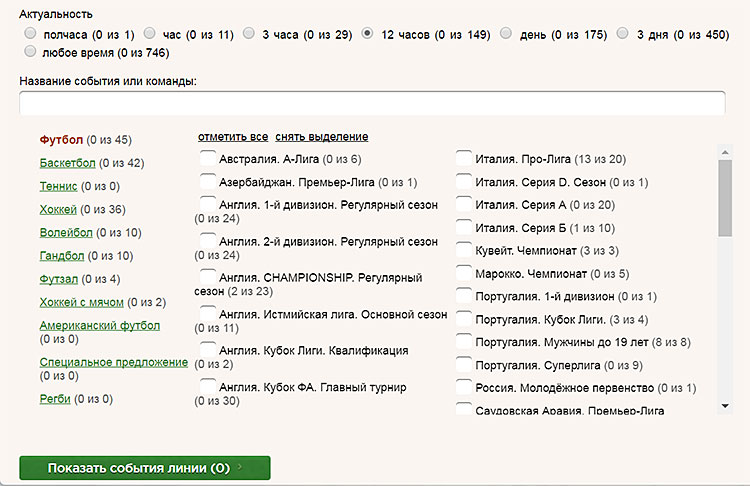This screenshot has width=750, height=486.
Task: Enable the Италия Серия А checkbox
Action: (x=464, y=205)
